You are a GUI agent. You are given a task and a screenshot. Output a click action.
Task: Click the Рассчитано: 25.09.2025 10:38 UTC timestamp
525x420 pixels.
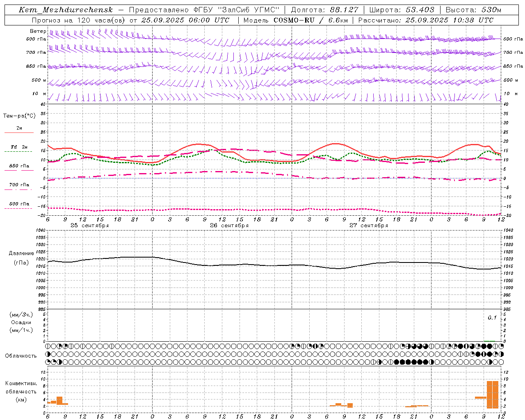point(426,20)
